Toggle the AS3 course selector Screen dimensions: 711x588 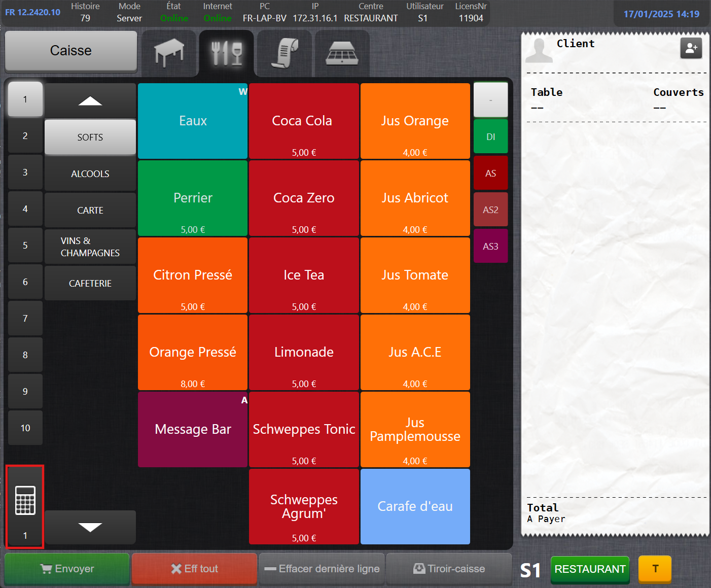tap(490, 246)
